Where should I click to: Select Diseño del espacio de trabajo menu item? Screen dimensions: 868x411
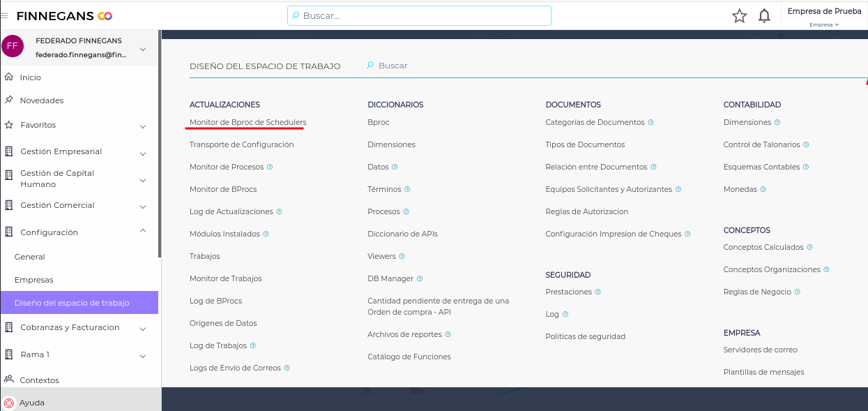point(79,303)
